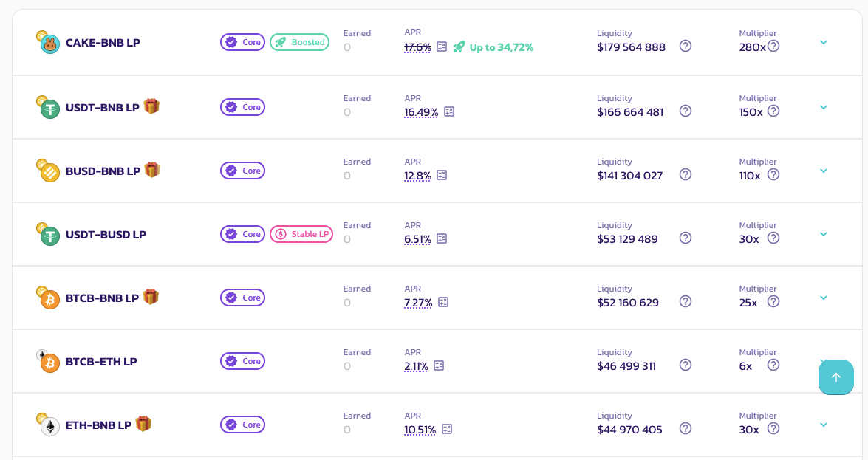Click the scroll to top arrow button
868x460 pixels.
click(836, 377)
